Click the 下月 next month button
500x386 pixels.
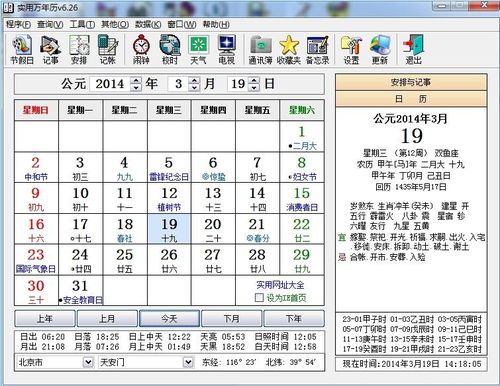[232, 319]
